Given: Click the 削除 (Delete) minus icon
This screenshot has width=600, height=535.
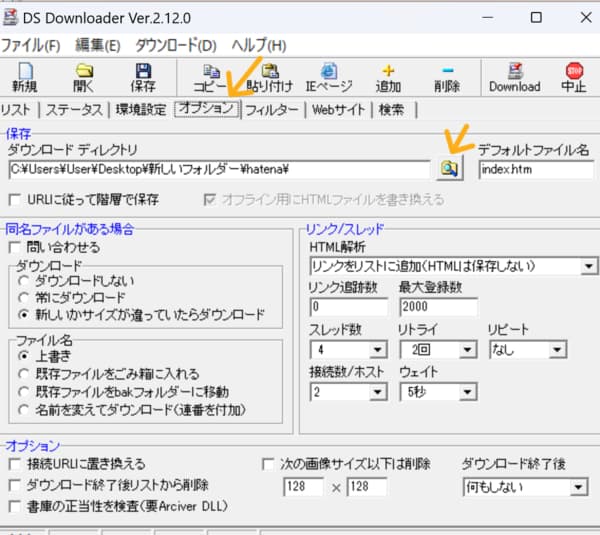Looking at the screenshot, I should click(x=447, y=77).
